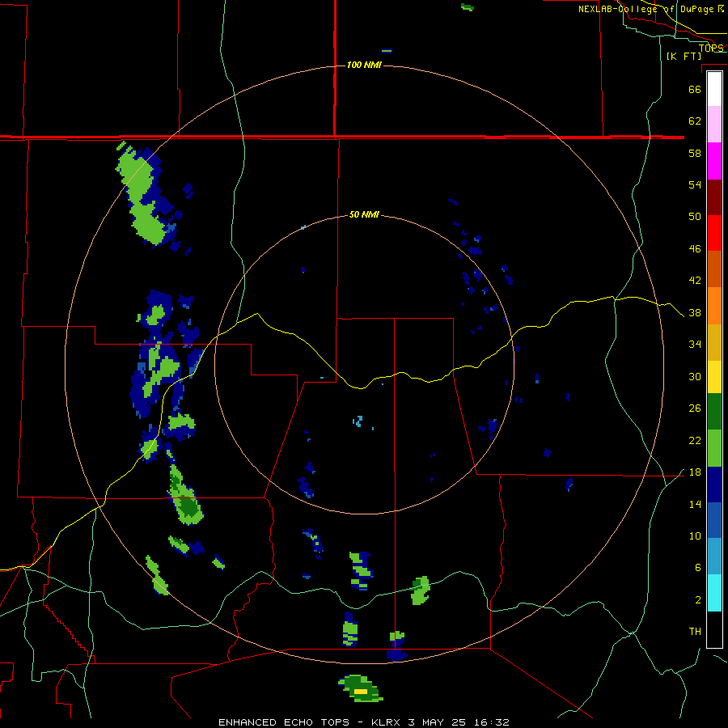
Task: Click the "58" legend value
Action: pyautogui.click(x=695, y=153)
